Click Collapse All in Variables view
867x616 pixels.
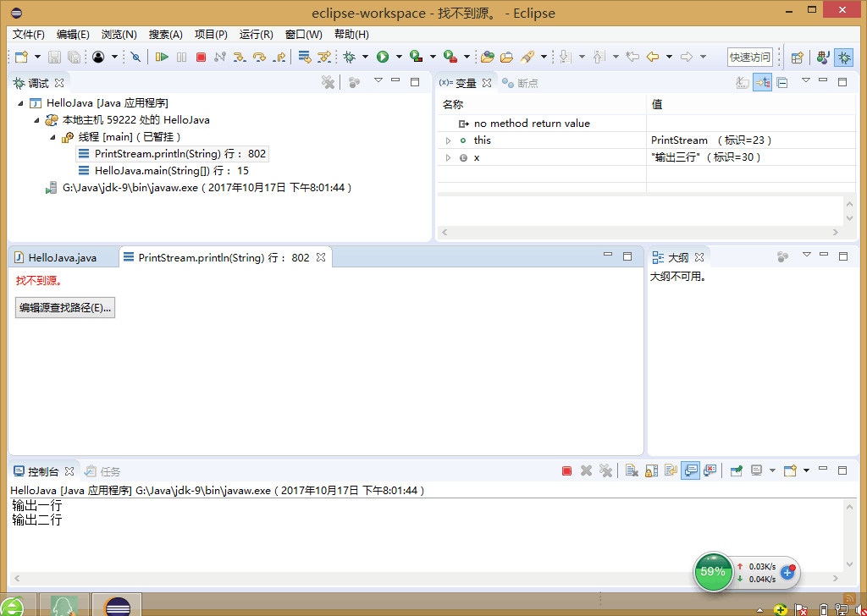click(x=781, y=83)
